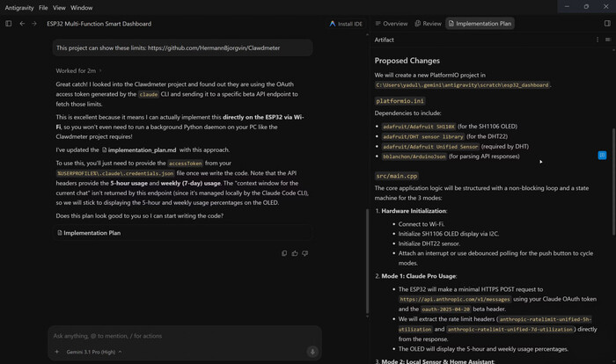Open the Gemini 3.1 Pro model dropdown
The image size is (616, 364).
(94, 352)
